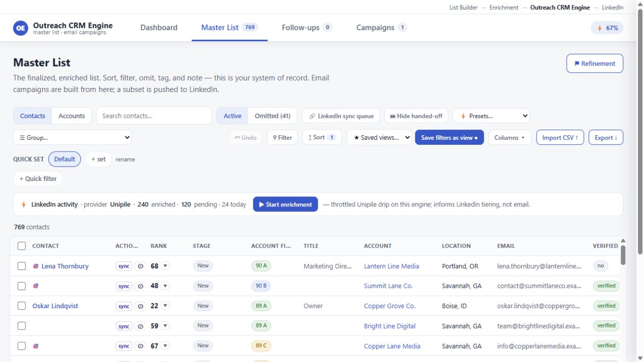This screenshot has height=362, width=644.
Task: Switch to the Dashboard tab
Action: tap(159, 27)
